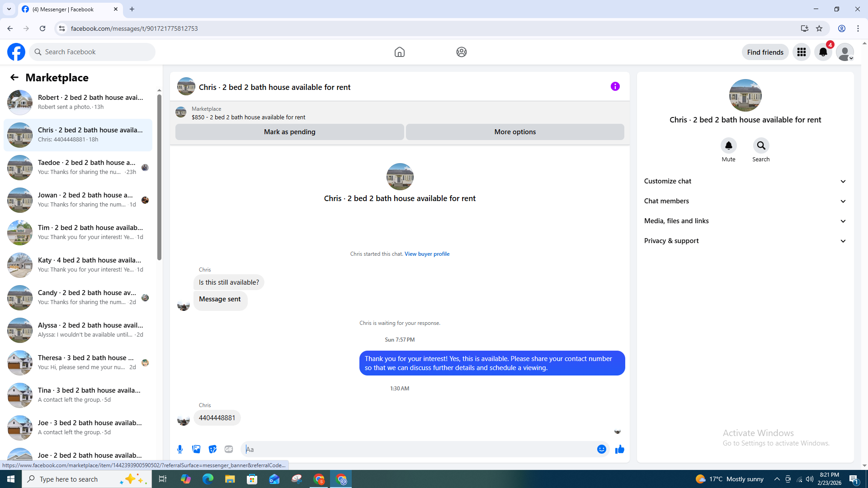Open the notifications bell

pyautogui.click(x=823, y=52)
